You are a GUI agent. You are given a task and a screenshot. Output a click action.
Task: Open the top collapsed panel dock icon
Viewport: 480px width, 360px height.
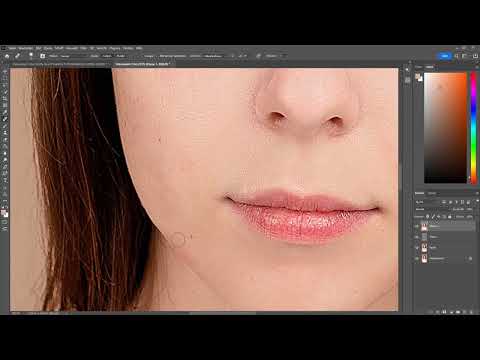pos(407,69)
